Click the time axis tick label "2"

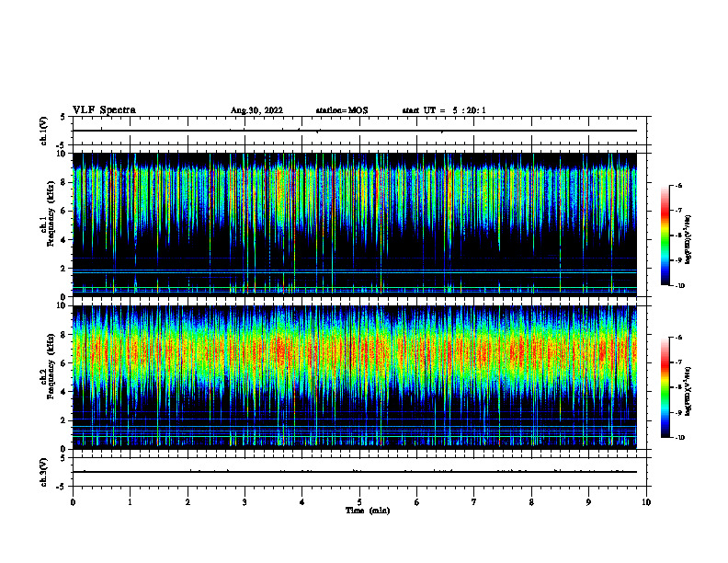click(188, 502)
